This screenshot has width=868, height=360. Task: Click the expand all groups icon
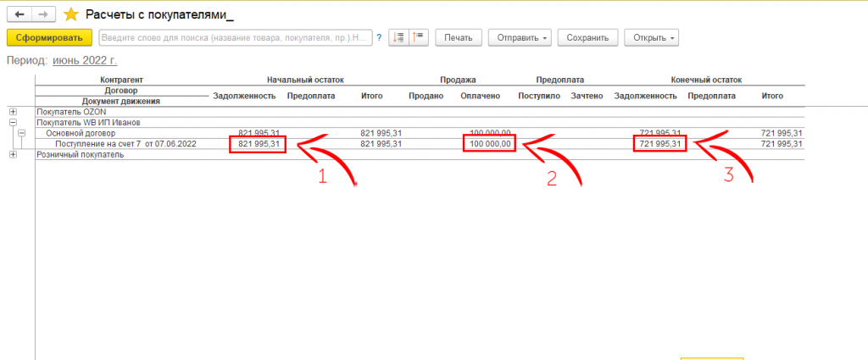tap(399, 38)
